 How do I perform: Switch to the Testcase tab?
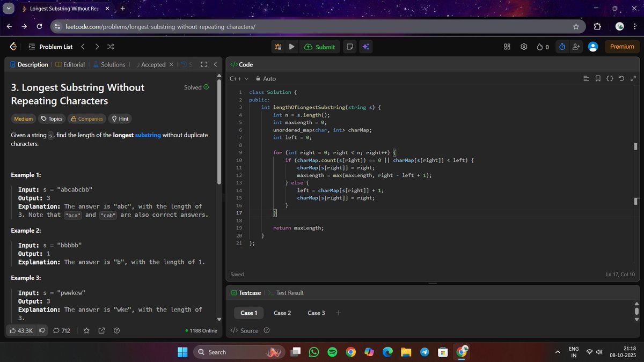246,293
